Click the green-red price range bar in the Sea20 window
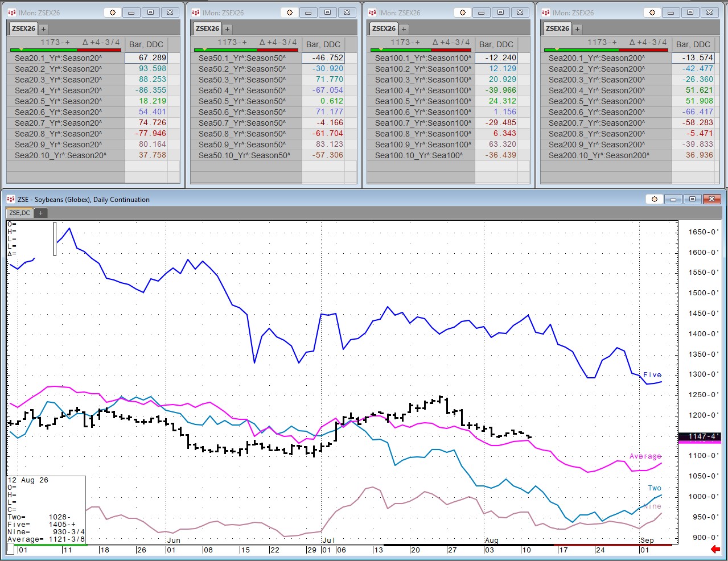The height and width of the screenshot is (561, 728). pyautogui.click(x=65, y=50)
